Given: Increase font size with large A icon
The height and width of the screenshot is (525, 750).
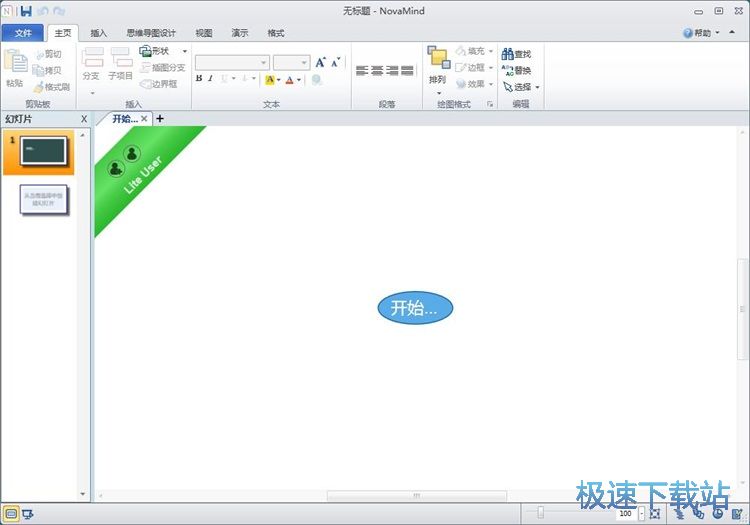Looking at the screenshot, I should coord(321,62).
